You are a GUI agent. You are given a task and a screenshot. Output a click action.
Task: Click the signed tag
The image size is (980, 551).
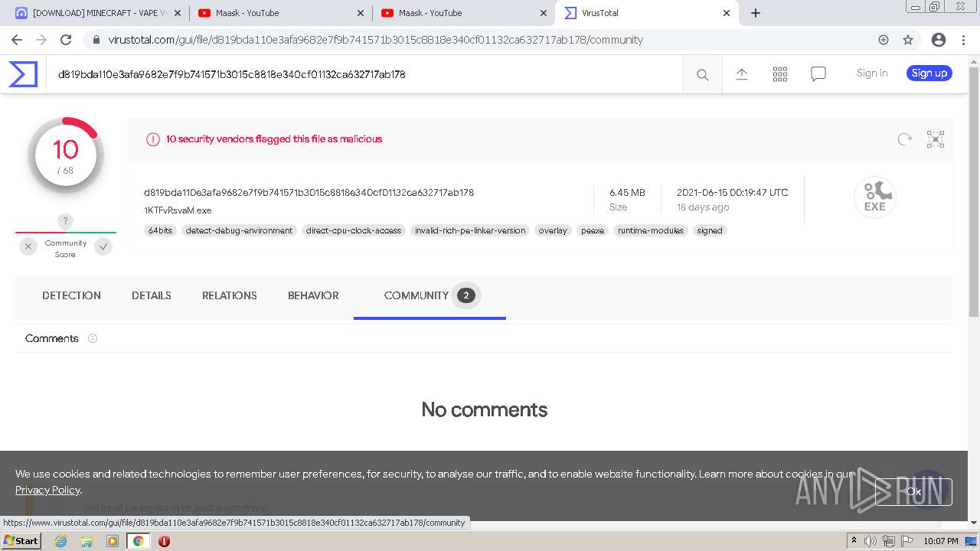click(x=710, y=230)
